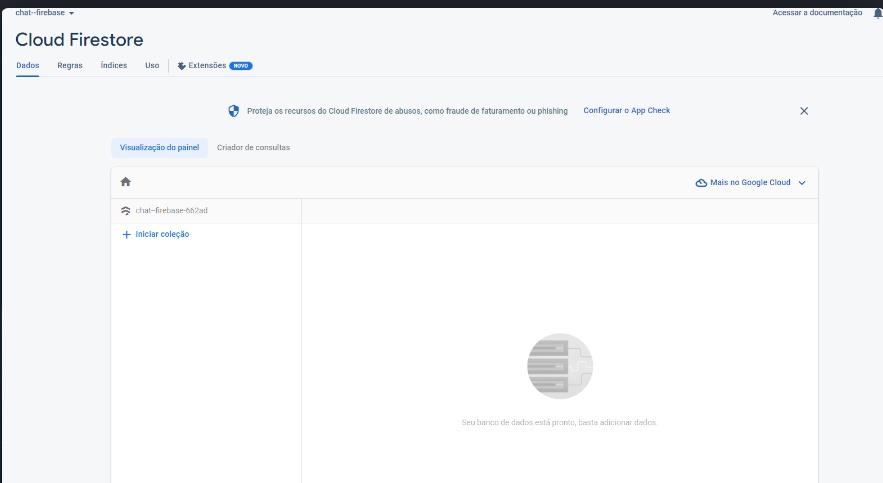This screenshot has width=883, height=483.
Task: Click the empty database illustration
Action: click(x=560, y=366)
